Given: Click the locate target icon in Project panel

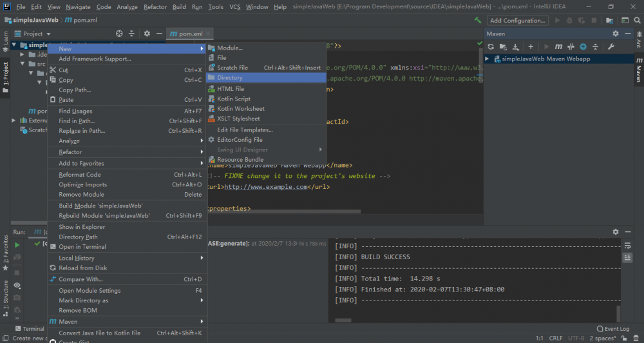Looking at the screenshot, I should coord(119,34).
